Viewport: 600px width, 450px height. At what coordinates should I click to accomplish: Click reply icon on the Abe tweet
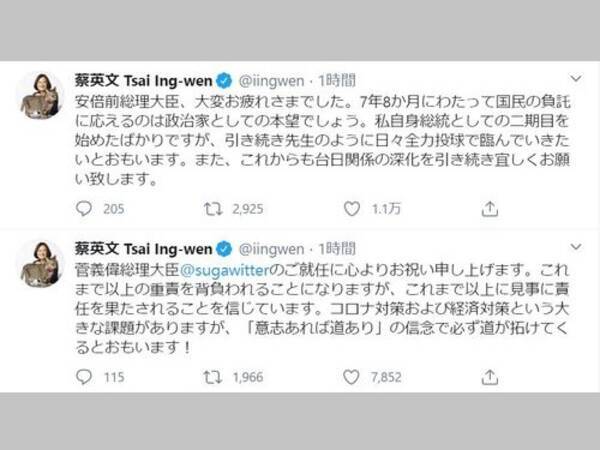tap(84, 209)
